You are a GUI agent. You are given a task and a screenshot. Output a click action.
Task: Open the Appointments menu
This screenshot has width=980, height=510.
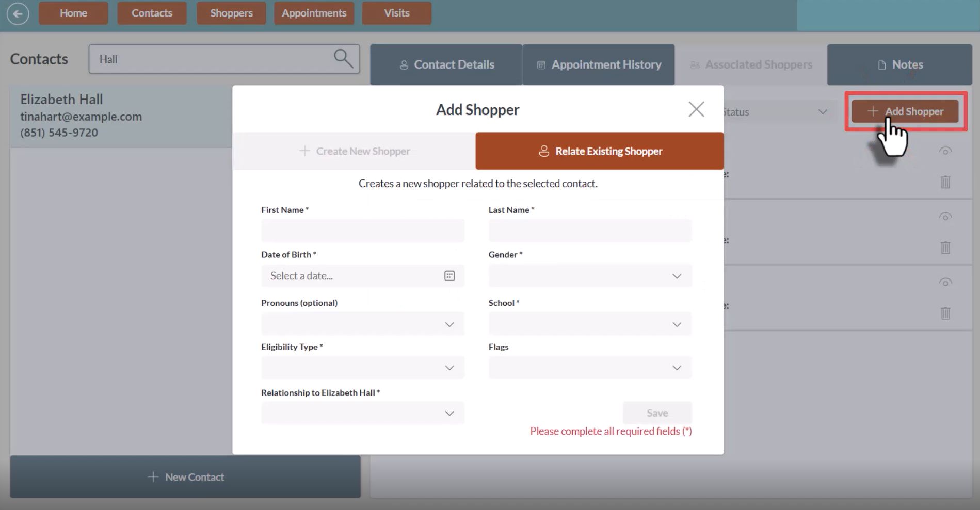point(314,13)
